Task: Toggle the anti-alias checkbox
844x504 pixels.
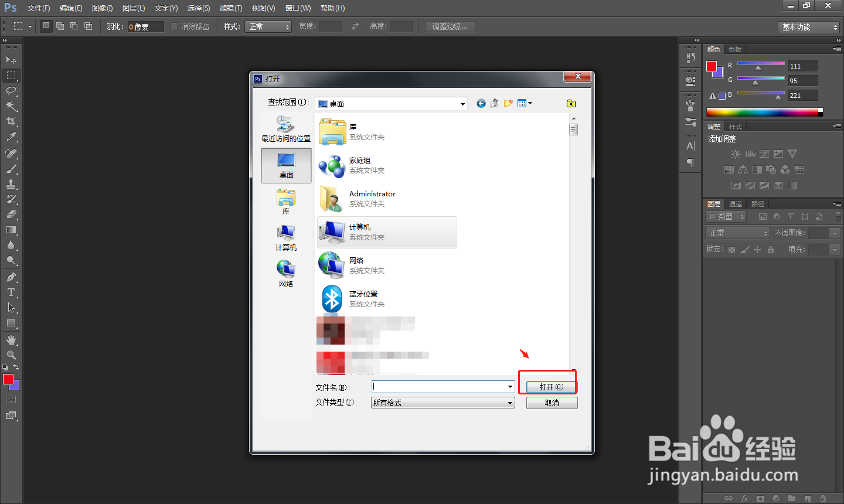Action: [174, 26]
